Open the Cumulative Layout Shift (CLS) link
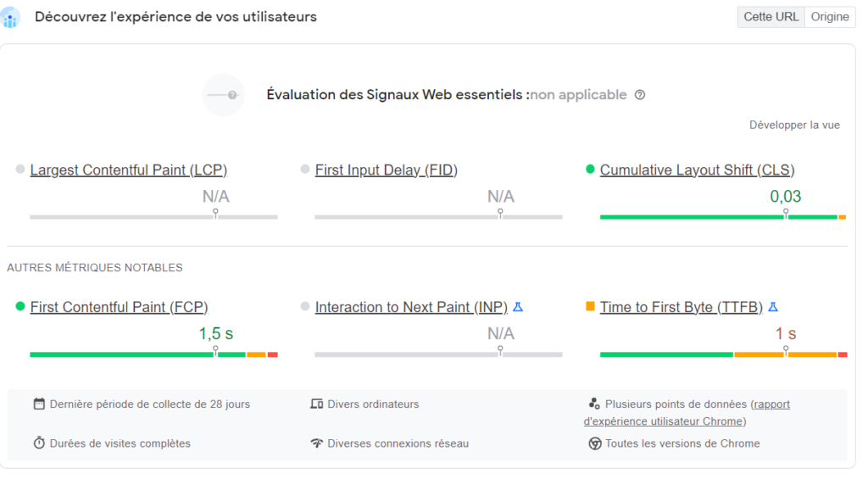The image size is (868, 485). point(697,170)
